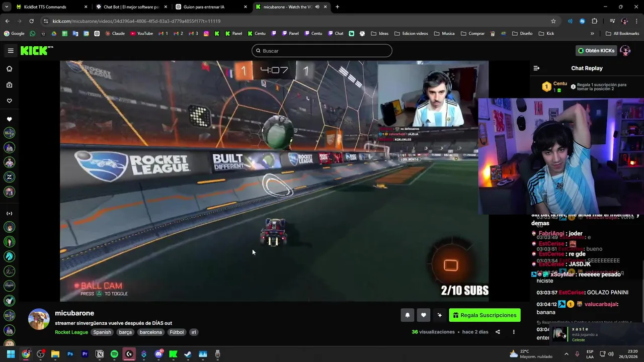The width and height of the screenshot is (644, 362).
Task: Open Following heart outline in sidebar
Action: (x=9, y=101)
